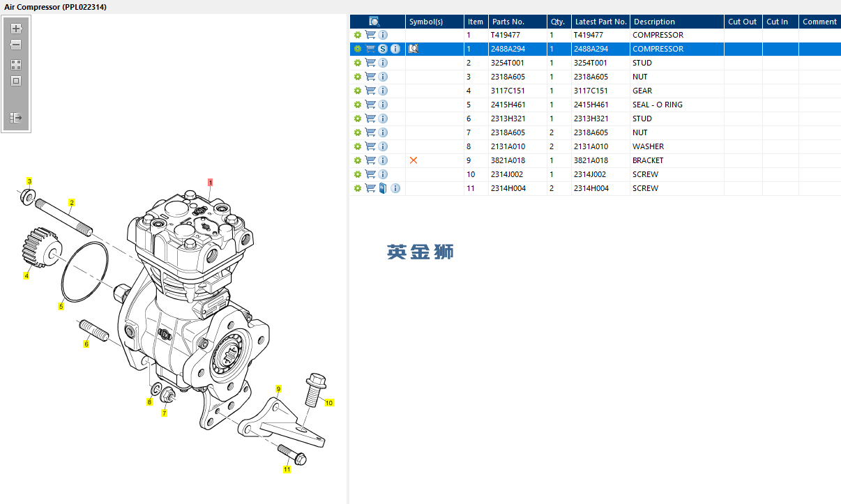Open info icon for 2488A294 row

point(395,49)
